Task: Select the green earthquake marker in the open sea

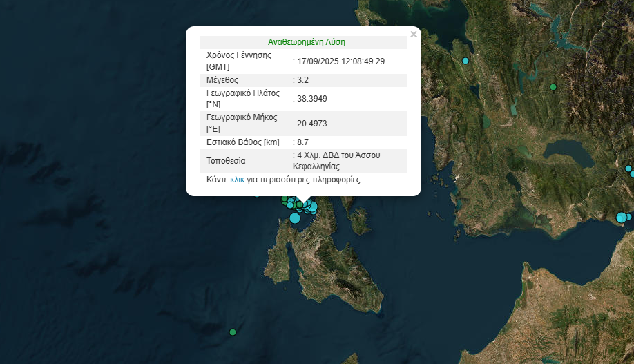Action: coord(233,332)
